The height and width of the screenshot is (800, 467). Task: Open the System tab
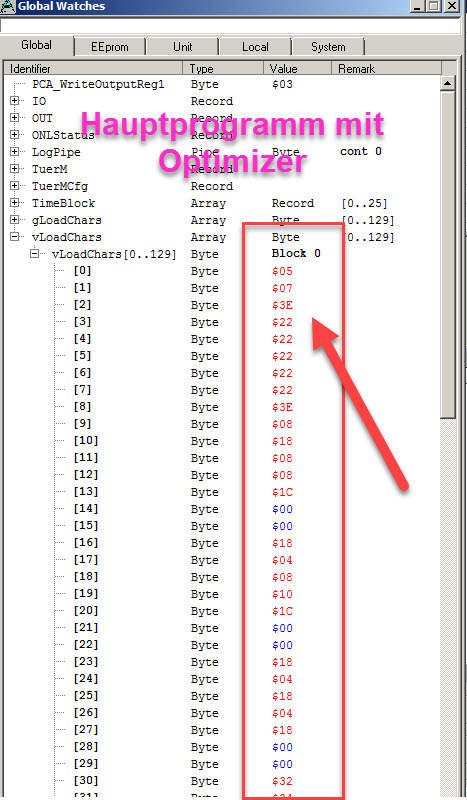point(328,47)
